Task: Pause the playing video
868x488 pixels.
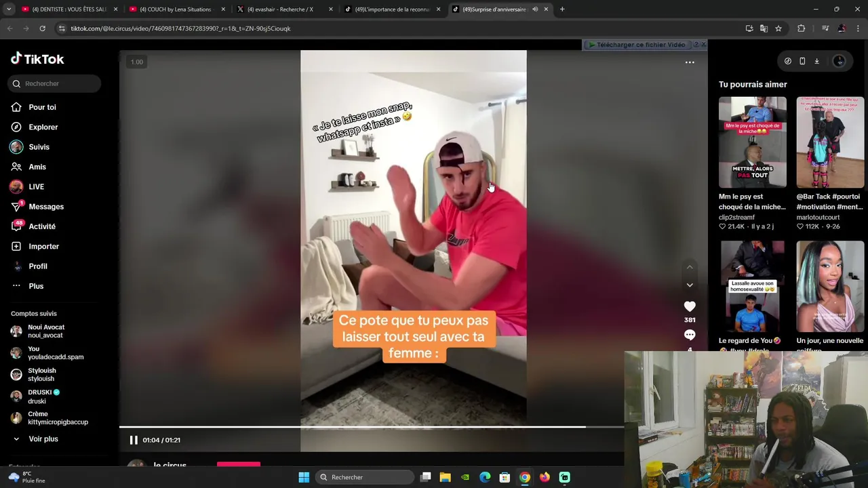Action: pos(134,440)
